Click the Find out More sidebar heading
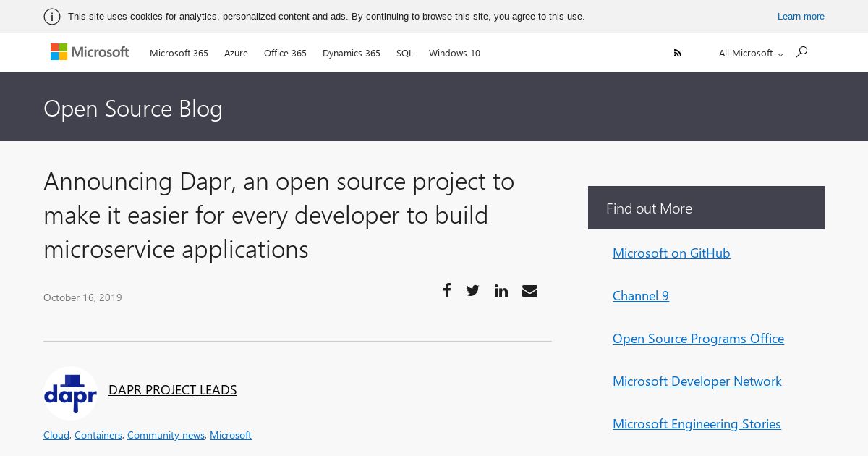Screen dimensions: 868x456 click(x=649, y=208)
